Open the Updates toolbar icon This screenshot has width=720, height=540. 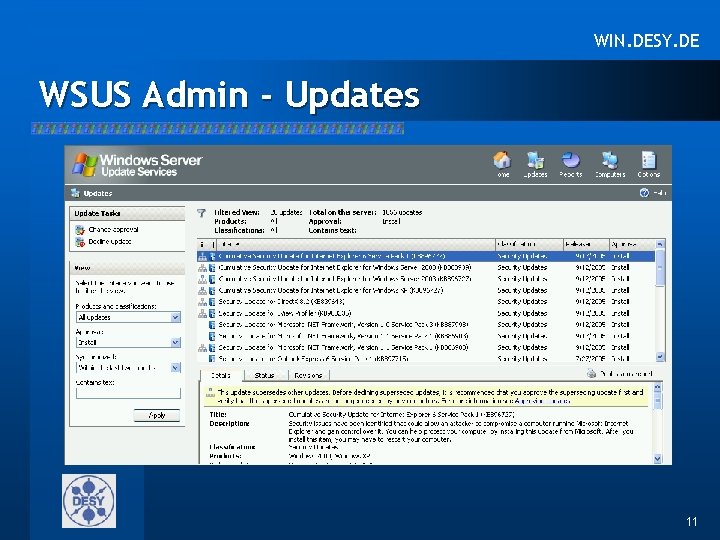535,161
